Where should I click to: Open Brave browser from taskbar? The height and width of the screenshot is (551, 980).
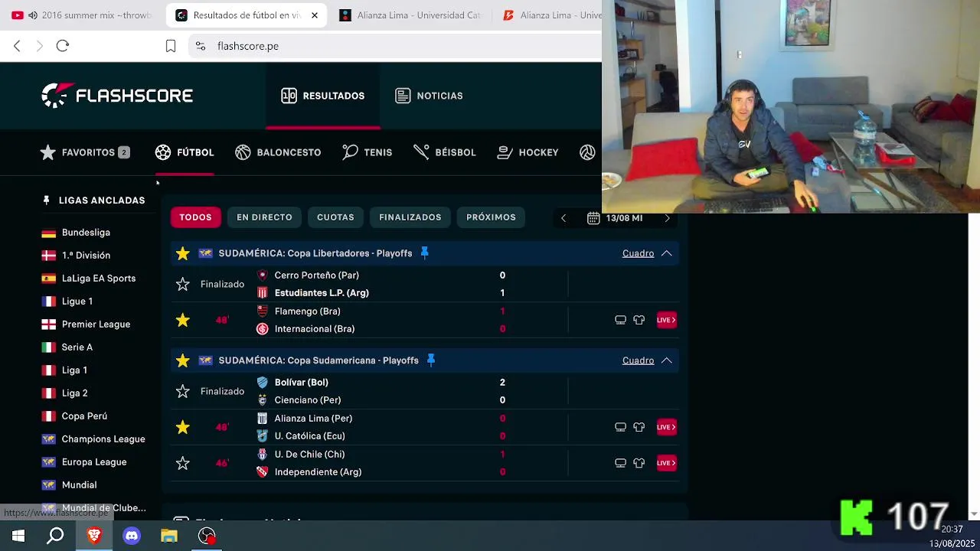click(x=94, y=536)
